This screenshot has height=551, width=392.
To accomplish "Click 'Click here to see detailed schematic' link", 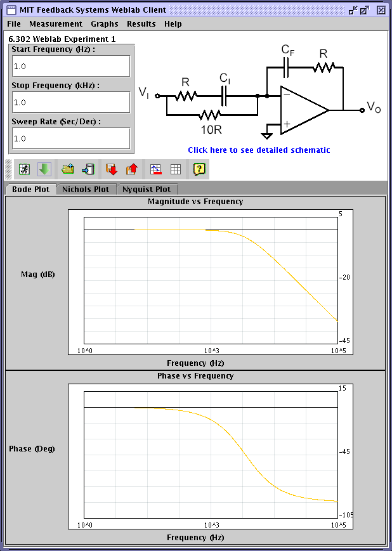I will pos(259,150).
